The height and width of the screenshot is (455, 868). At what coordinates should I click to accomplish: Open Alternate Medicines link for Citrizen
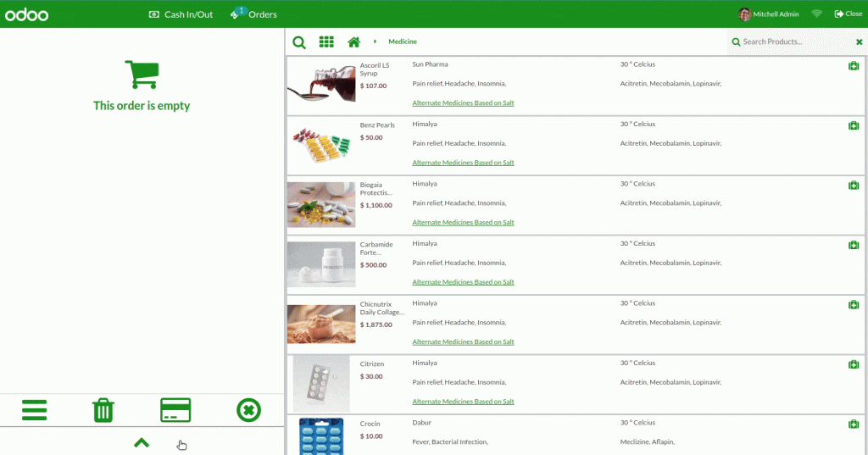click(x=463, y=402)
